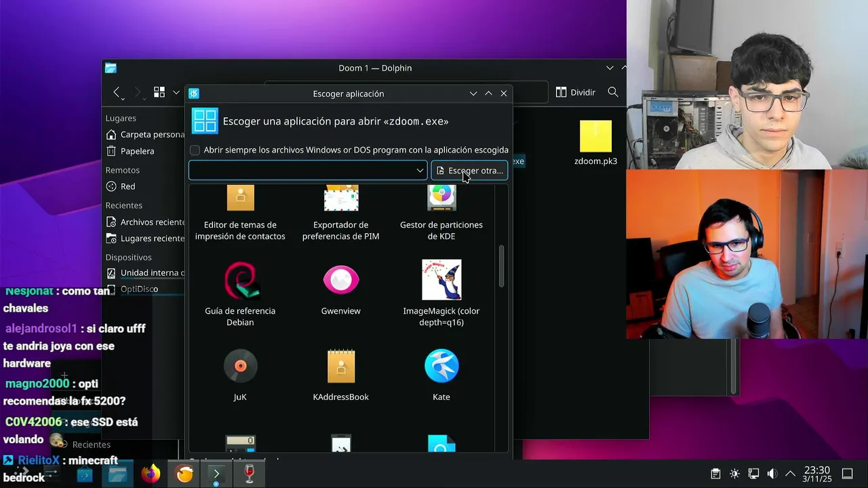
Task: Open network connections tray icon
Action: 753,474
